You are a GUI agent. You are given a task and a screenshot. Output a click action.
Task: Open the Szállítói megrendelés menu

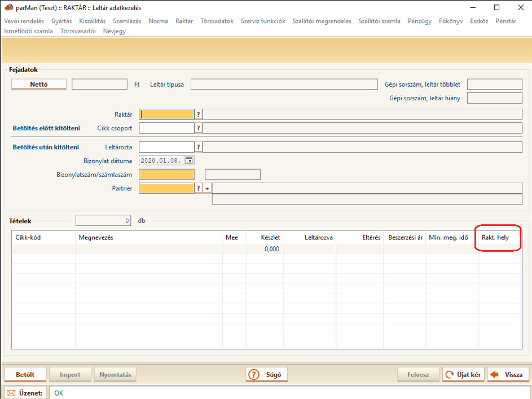pyautogui.click(x=322, y=21)
